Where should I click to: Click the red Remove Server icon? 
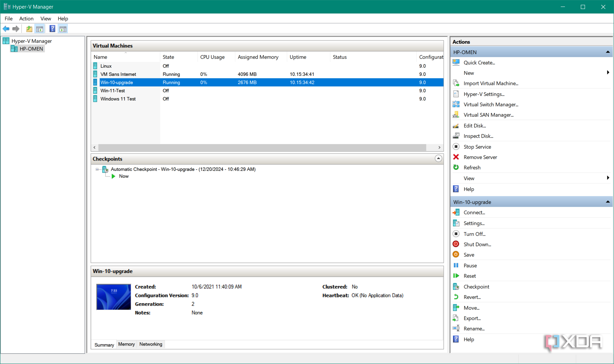pyautogui.click(x=456, y=157)
